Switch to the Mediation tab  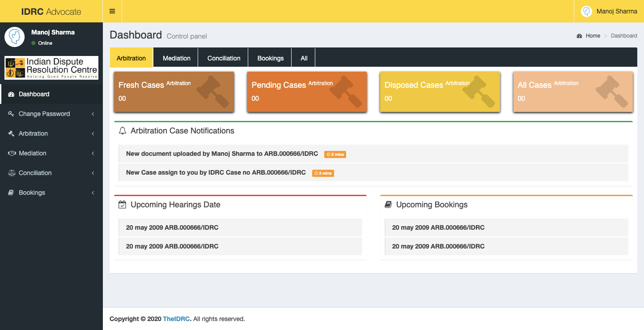click(177, 58)
